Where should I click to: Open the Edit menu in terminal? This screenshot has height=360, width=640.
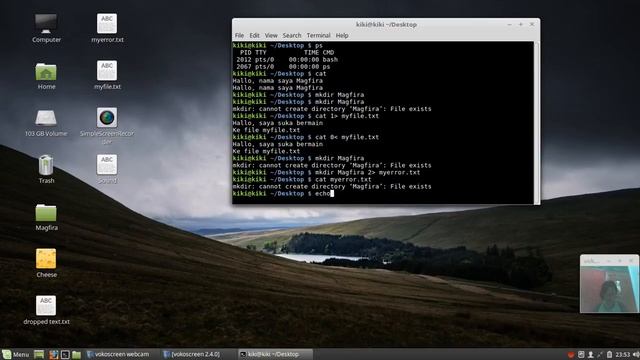(x=254, y=36)
